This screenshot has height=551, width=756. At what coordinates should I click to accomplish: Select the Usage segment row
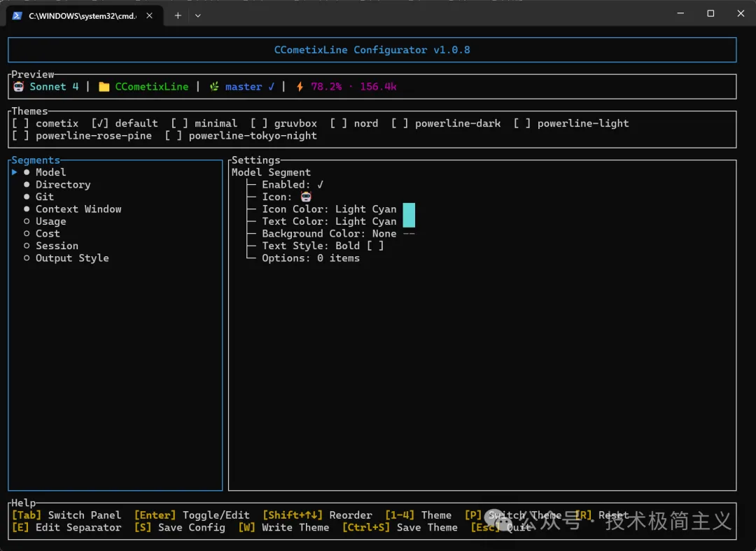[x=115, y=221]
